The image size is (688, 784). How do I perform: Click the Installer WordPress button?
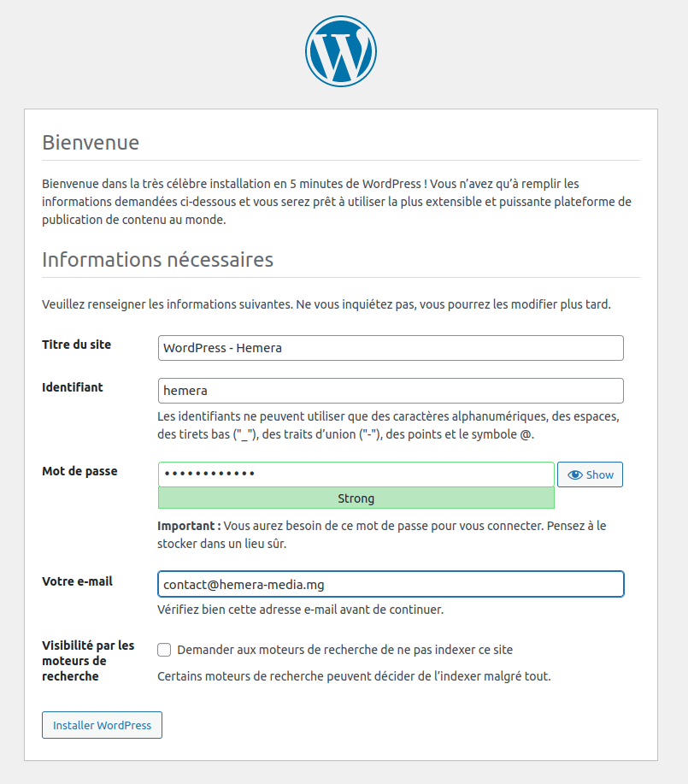tap(102, 725)
